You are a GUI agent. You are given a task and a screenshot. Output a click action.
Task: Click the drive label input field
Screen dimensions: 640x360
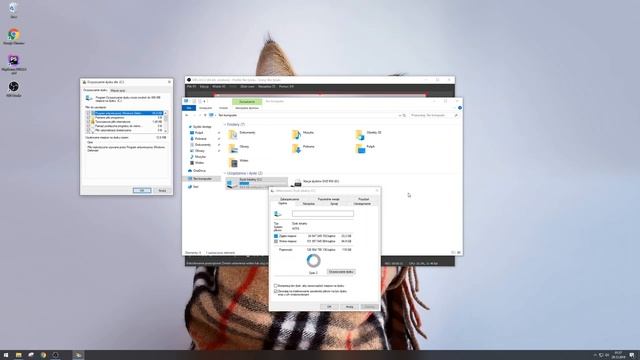pos(323,213)
